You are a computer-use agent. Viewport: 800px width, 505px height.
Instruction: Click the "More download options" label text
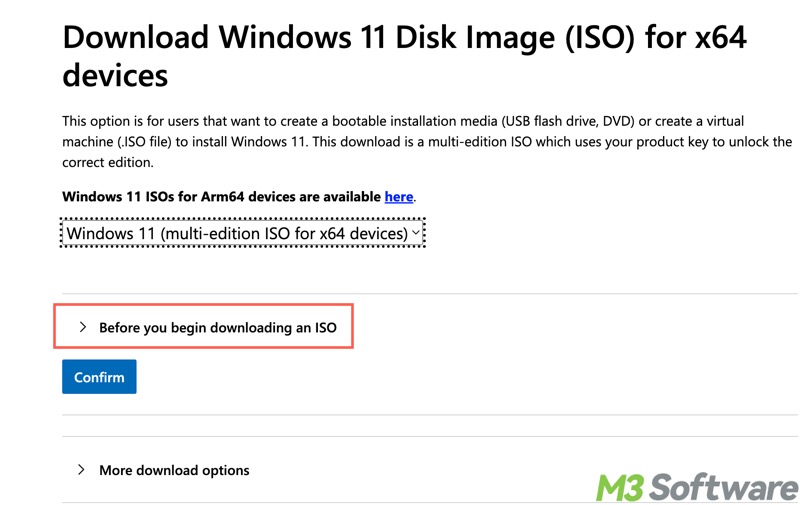[174, 470]
